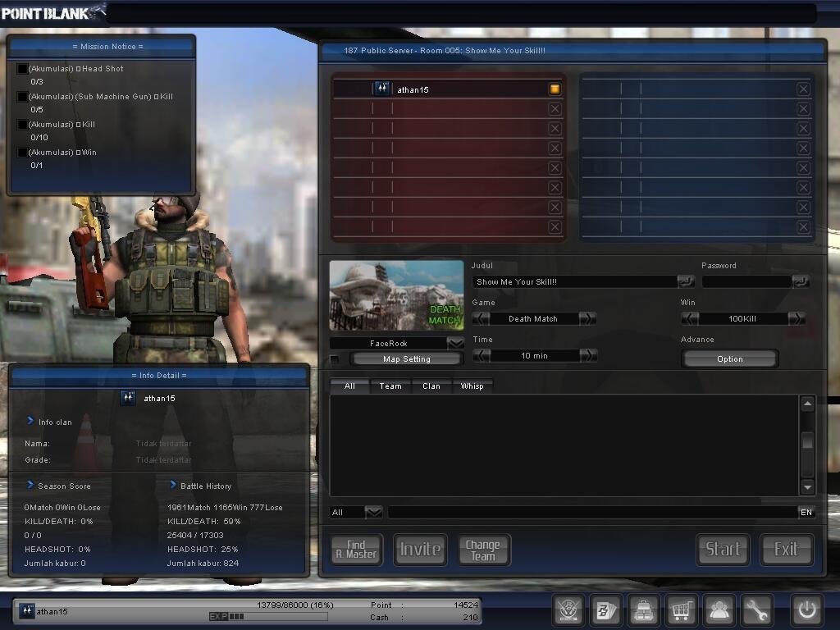Click the EN language indicator
Viewport: 840px width, 630px height.
[806, 512]
